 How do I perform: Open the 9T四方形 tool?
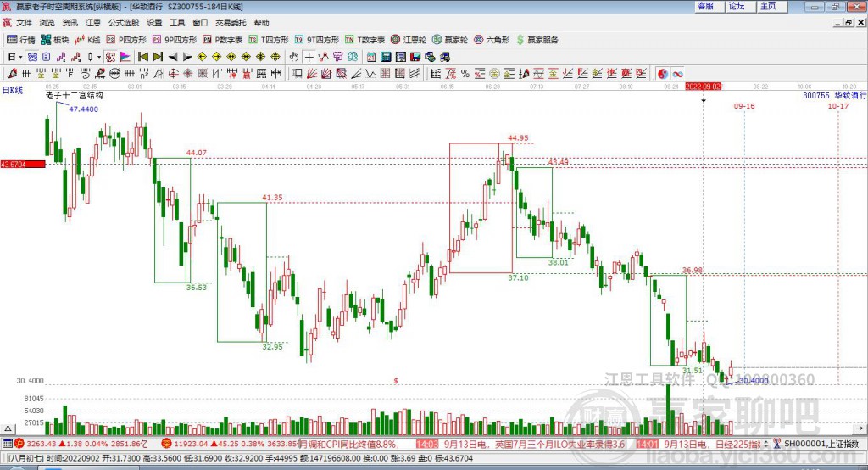[x=317, y=40]
